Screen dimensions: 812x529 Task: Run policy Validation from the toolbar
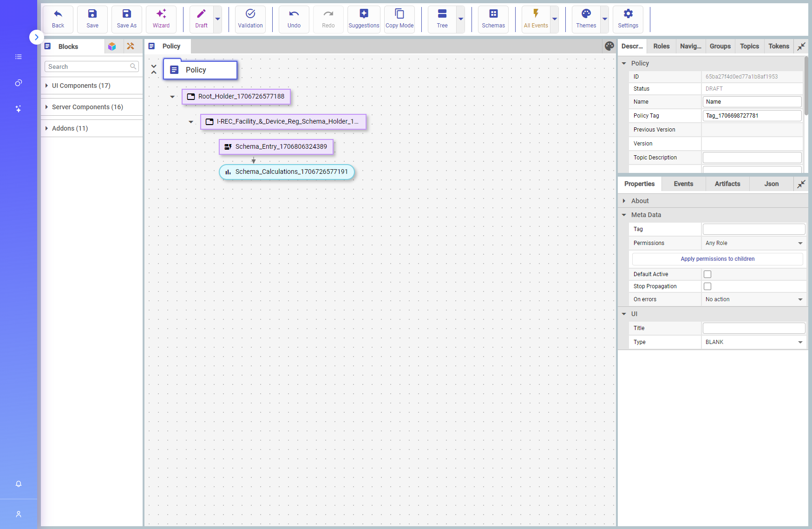[250, 19]
